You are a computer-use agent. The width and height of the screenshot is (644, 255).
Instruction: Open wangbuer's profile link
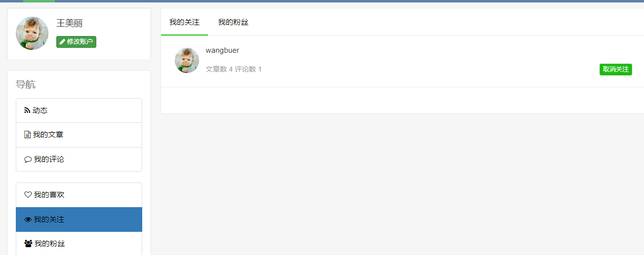point(222,50)
